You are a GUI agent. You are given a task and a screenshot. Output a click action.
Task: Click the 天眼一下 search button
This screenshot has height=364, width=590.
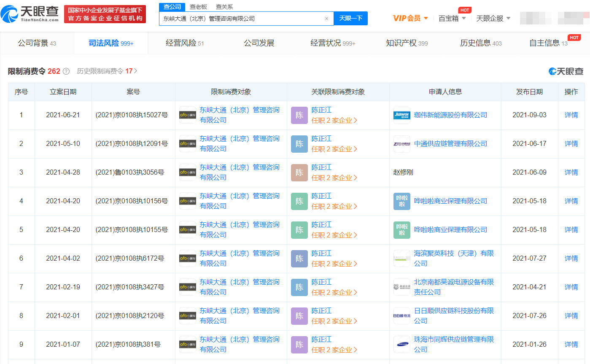[x=350, y=19]
